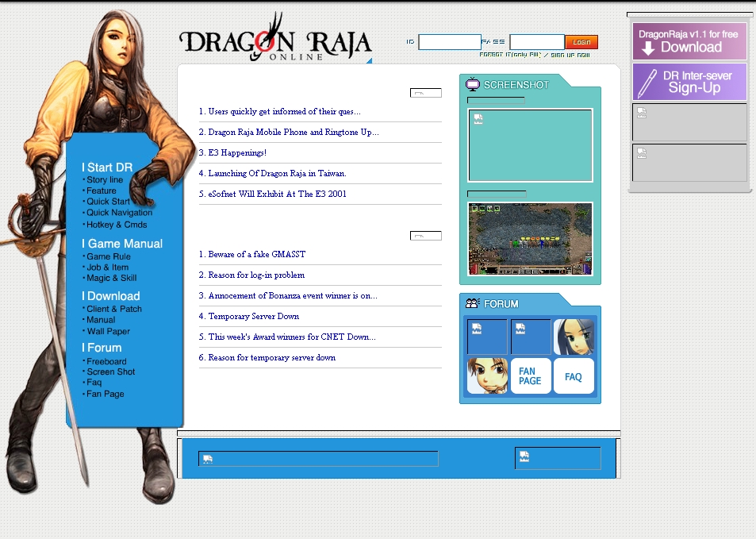Go to 'Freeboard' under Forum menu
Screen dimensions: 756x539
tap(106, 361)
